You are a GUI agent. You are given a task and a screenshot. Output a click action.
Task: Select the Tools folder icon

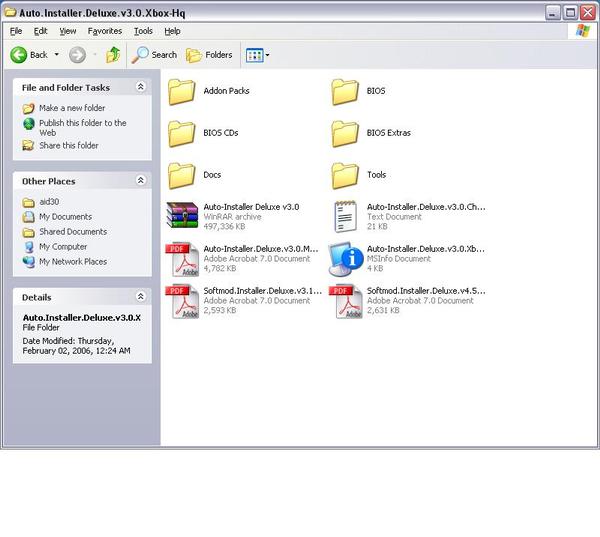(345, 176)
